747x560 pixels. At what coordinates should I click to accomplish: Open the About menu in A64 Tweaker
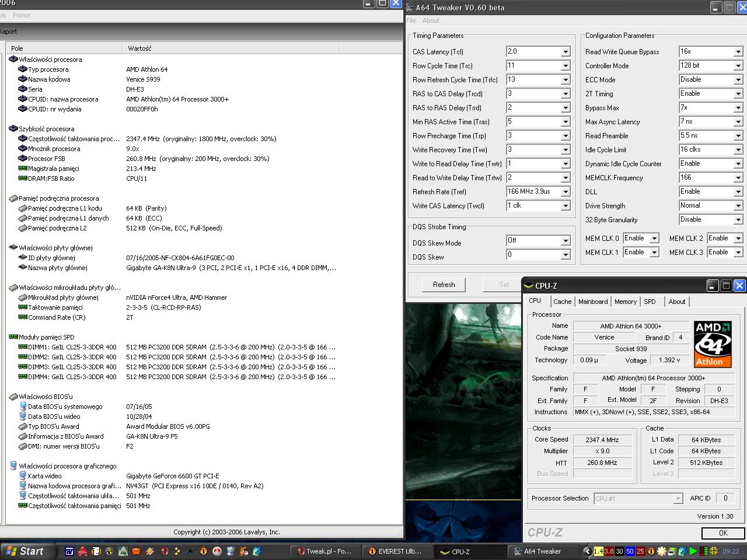pos(431,20)
